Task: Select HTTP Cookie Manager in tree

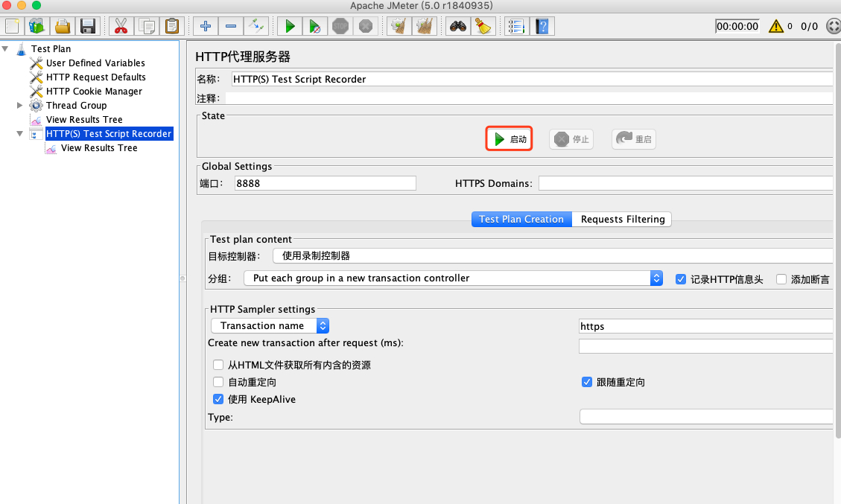Action: point(94,91)
